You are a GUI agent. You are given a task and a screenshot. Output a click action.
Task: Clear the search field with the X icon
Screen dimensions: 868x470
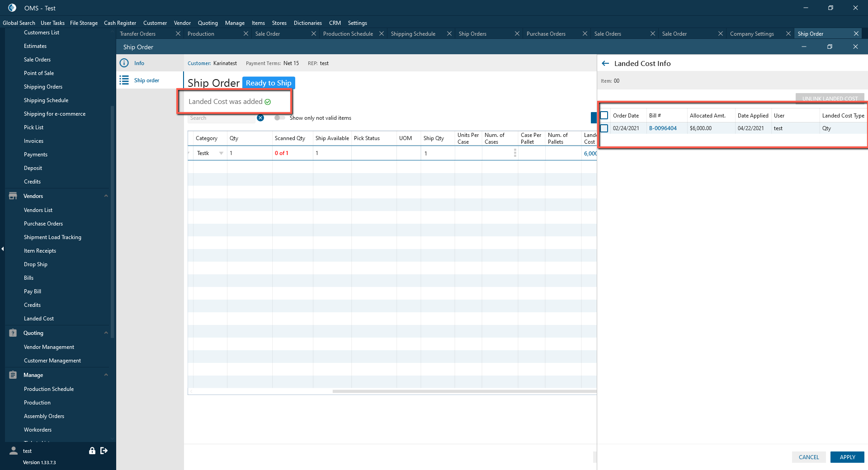260,118
